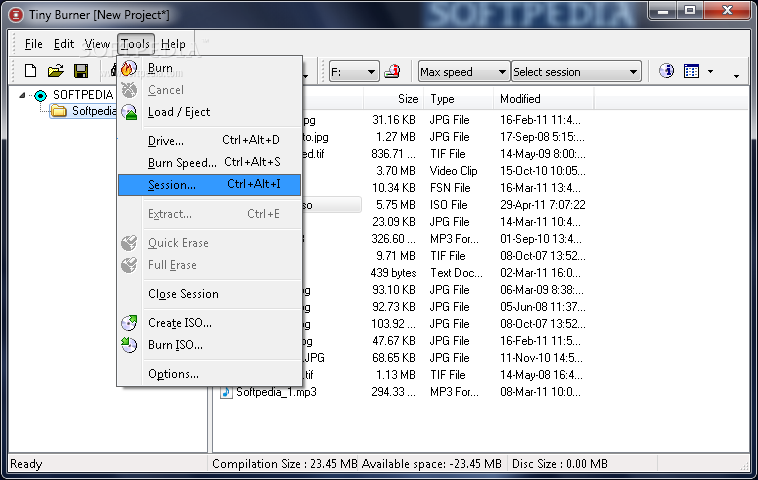The image size is (758, 480).
Task: Click the Text Doc... type cell
Action: 456,273
